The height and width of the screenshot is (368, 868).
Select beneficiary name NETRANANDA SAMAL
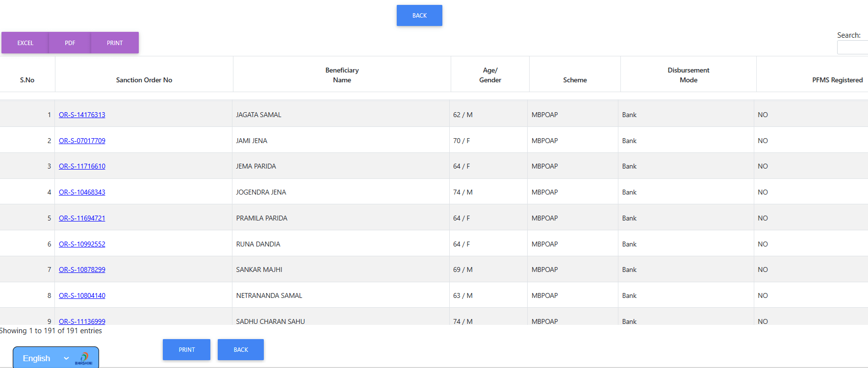coord(269,295)
